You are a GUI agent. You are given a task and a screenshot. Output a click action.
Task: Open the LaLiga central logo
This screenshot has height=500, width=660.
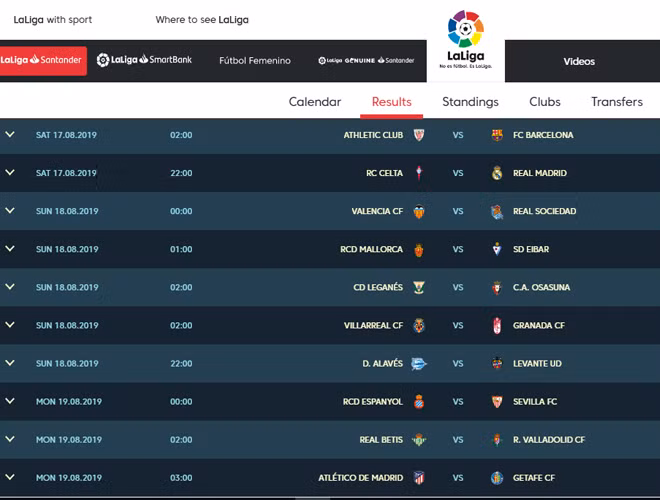(x=465, y=40)
